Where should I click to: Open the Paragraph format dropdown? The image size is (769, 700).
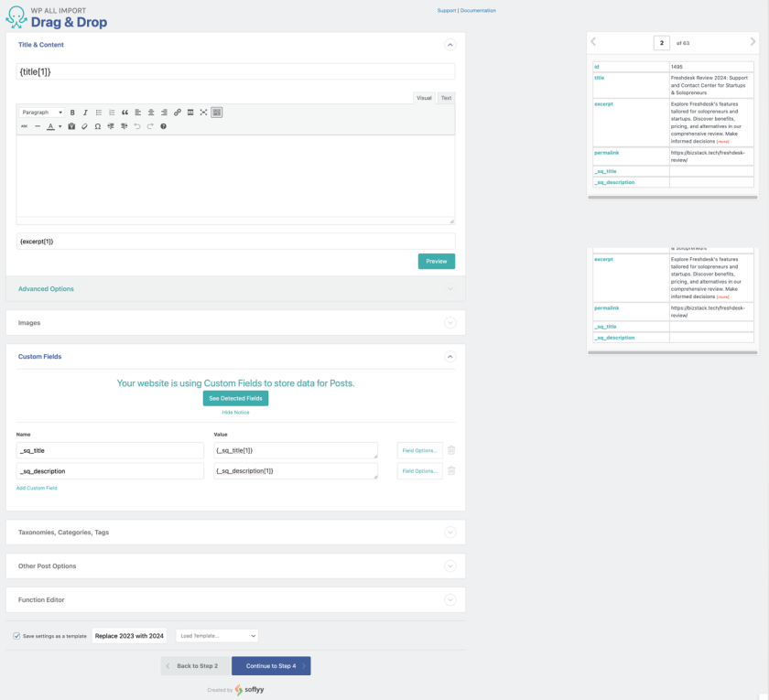tap(41, 113)
